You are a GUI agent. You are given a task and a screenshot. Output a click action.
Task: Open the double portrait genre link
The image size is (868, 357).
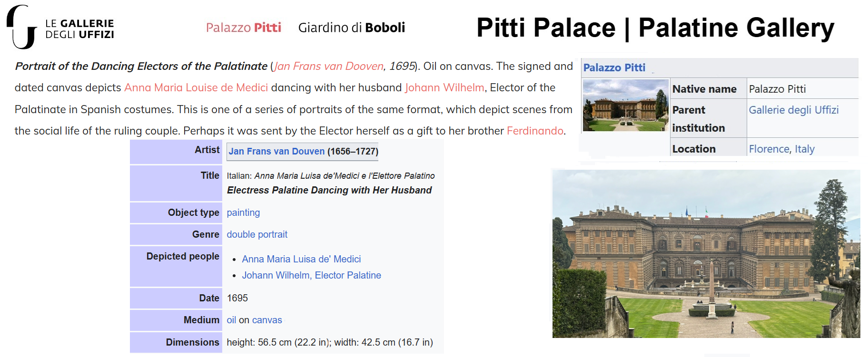[x=257, y=234]
